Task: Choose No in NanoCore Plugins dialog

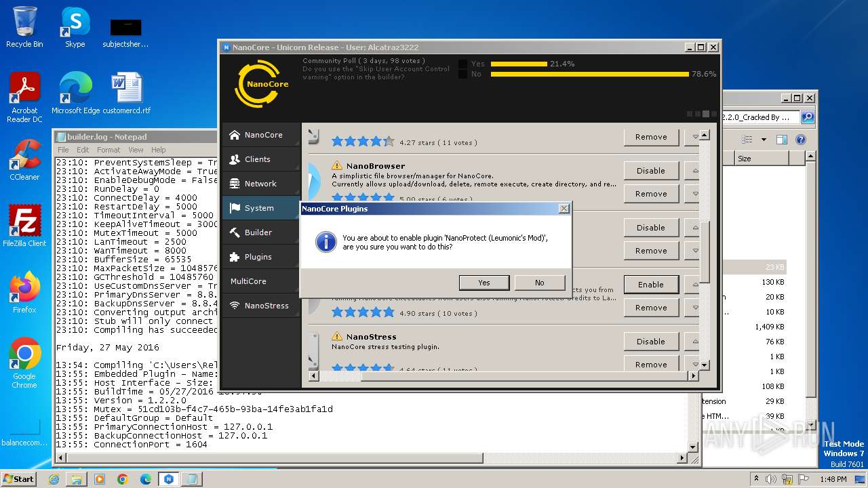Action: click(x=539, y=283)
